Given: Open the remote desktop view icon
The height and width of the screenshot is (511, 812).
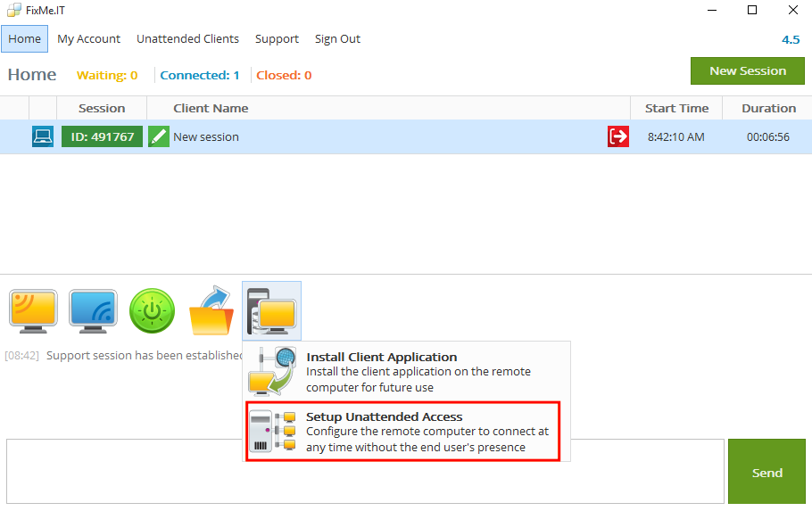Looking at the screenshot, I should coord(33,311).
